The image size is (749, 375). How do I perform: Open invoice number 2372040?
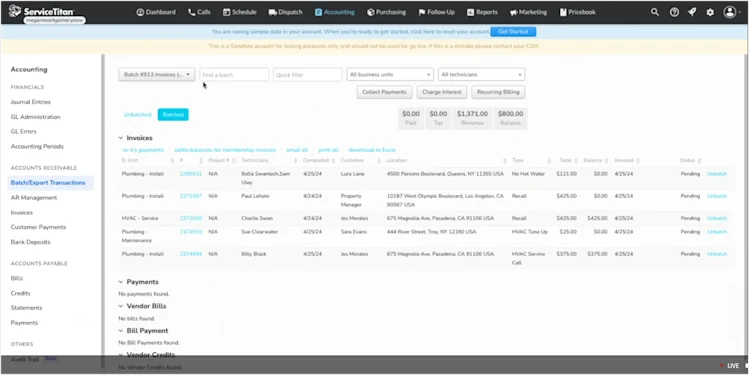tap(191, 218)
